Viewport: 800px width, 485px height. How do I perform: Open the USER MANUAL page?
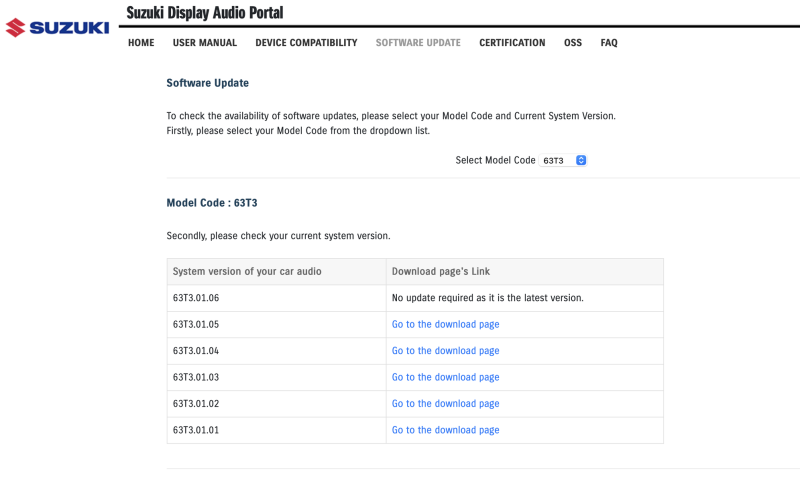pos(205,43)
